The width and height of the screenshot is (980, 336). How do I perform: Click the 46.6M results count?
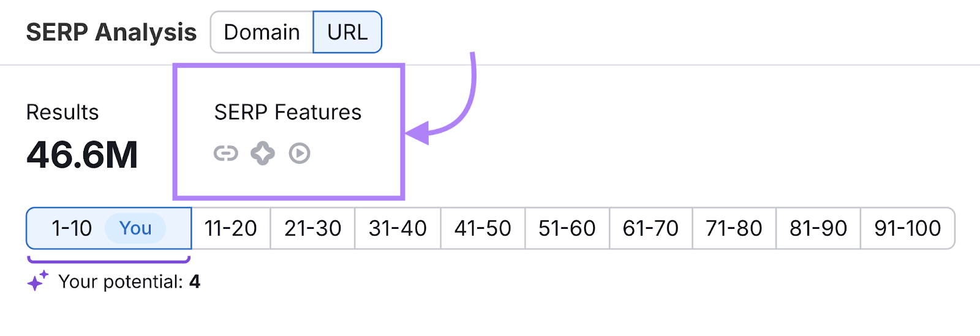[x=82, y=155]
